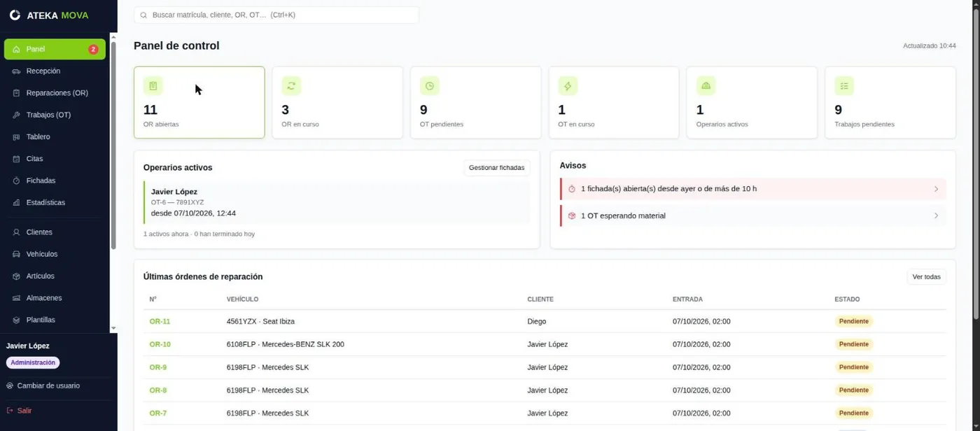Click the refresh icon in OR en curso card
The width and height of the screenshot is (980, 431).
[x=291, y=86]
